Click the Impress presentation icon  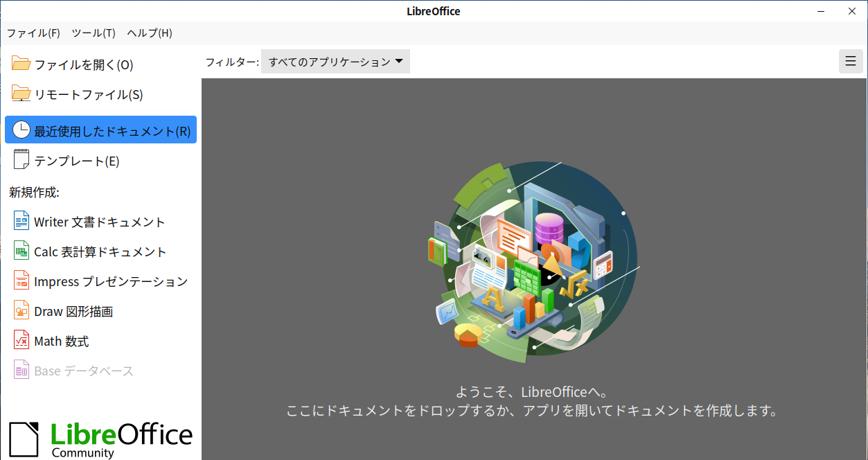(21, 281)
